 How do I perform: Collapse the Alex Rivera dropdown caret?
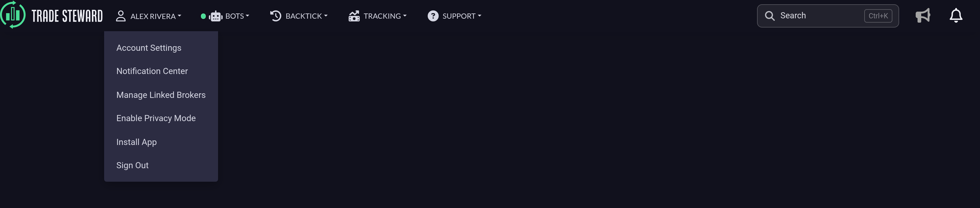(x=179, y=16)
